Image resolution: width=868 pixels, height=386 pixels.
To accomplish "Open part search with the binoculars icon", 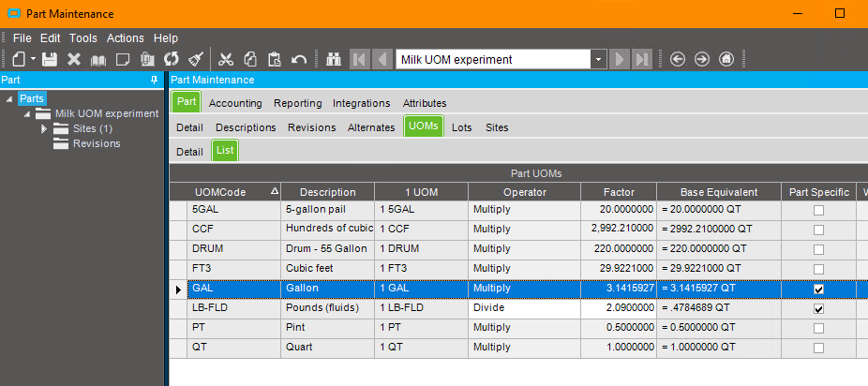I will 334,59.
